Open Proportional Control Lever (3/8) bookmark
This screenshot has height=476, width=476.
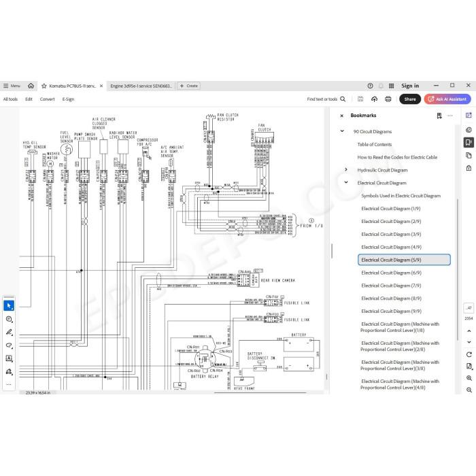click(400, 365)
